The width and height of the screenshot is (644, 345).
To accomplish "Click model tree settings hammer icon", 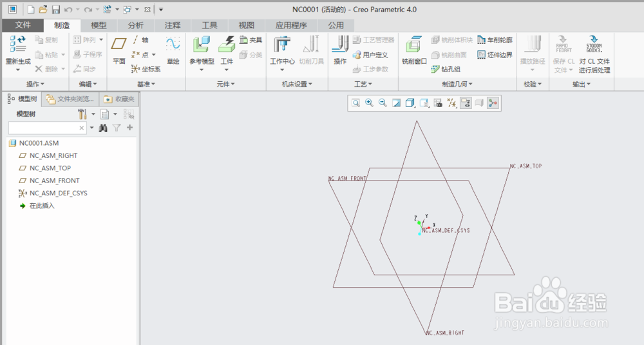I will [82, 114].
